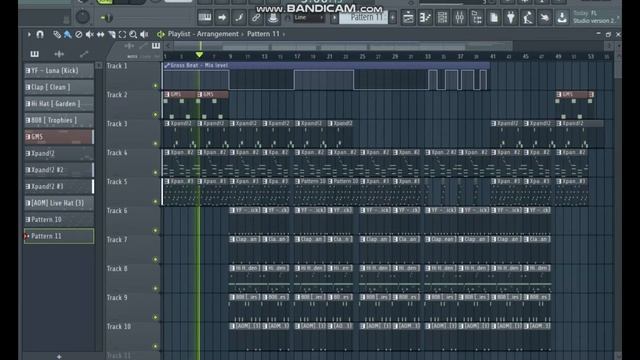Click the pattern filter piano icon in picker
The image size is (640, 360).
(35, 54)
